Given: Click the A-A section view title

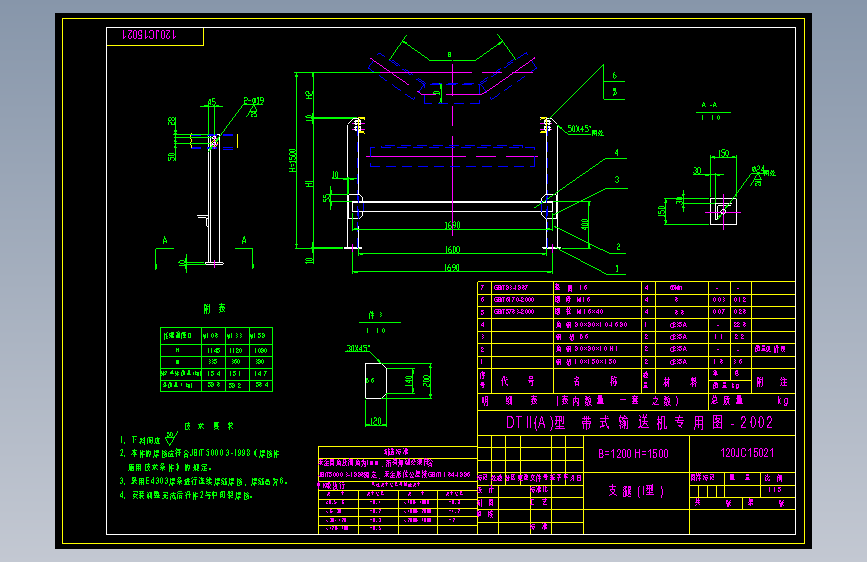Looking at the screenshot, I should coord(709,105).
